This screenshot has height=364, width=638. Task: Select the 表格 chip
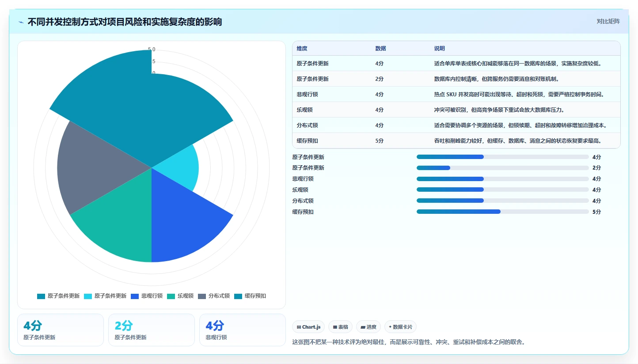(x=340, y=327)
